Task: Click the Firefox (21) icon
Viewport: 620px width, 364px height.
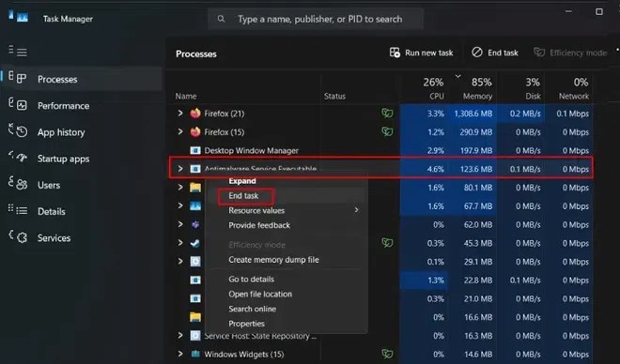Action: [x=195, y=114]
